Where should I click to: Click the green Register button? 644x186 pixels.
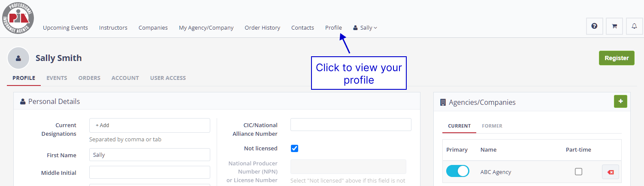(x=616, y=58)
